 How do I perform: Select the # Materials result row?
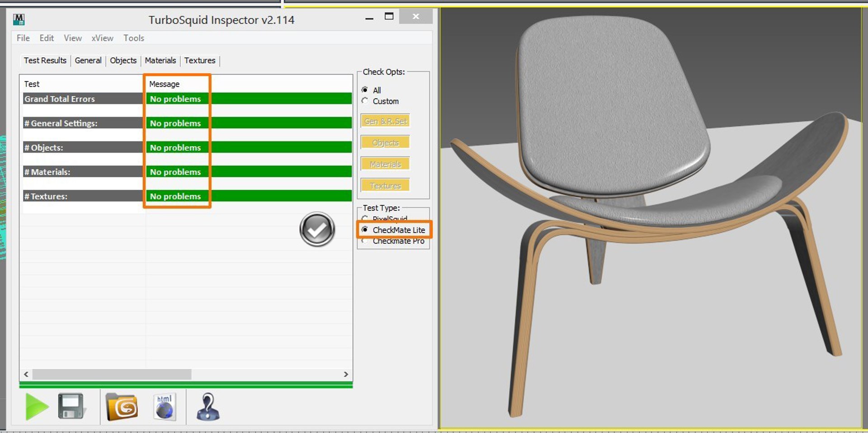pyautogui.click(x=187, y=172)
